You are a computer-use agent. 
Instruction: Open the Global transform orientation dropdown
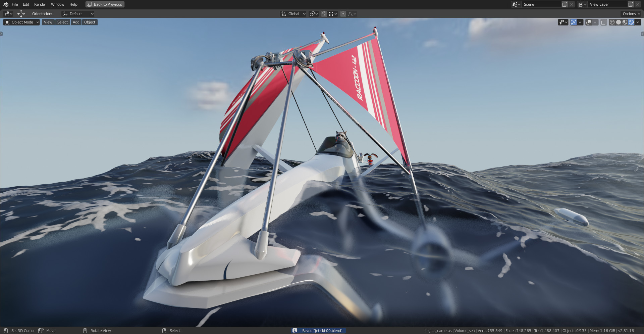point(293,14)
